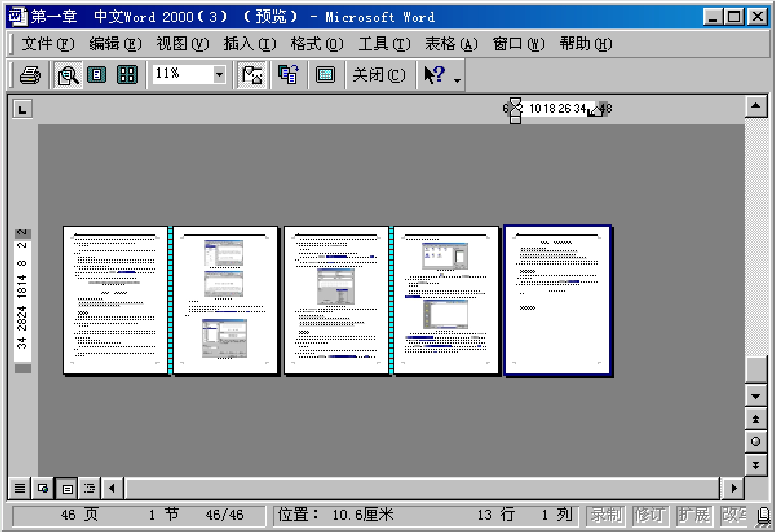Switch to Web Layout view icon
This screenshot has width=775, height=532.
[43, 488]
